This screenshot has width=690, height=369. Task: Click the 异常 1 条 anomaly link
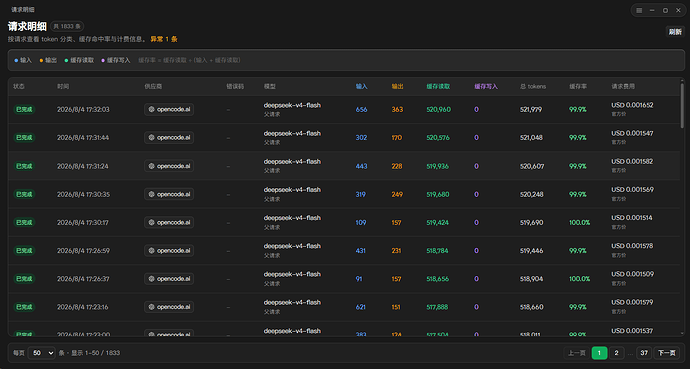tap(164, 39)
